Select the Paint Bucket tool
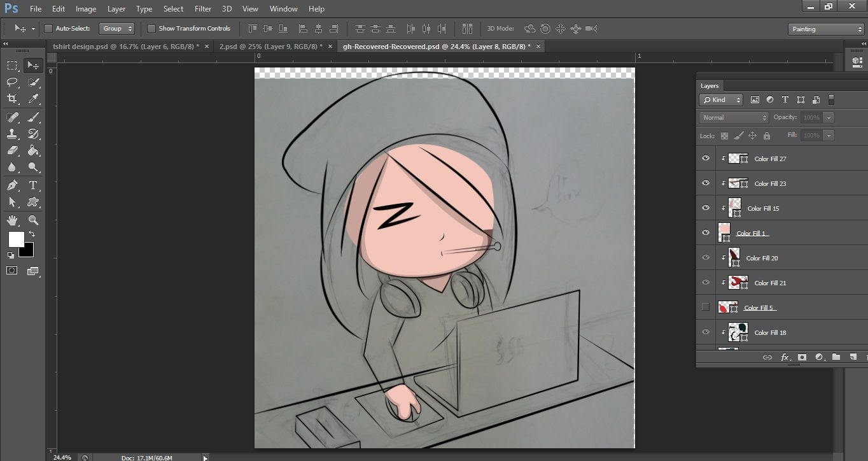 [x=33, y=151]
